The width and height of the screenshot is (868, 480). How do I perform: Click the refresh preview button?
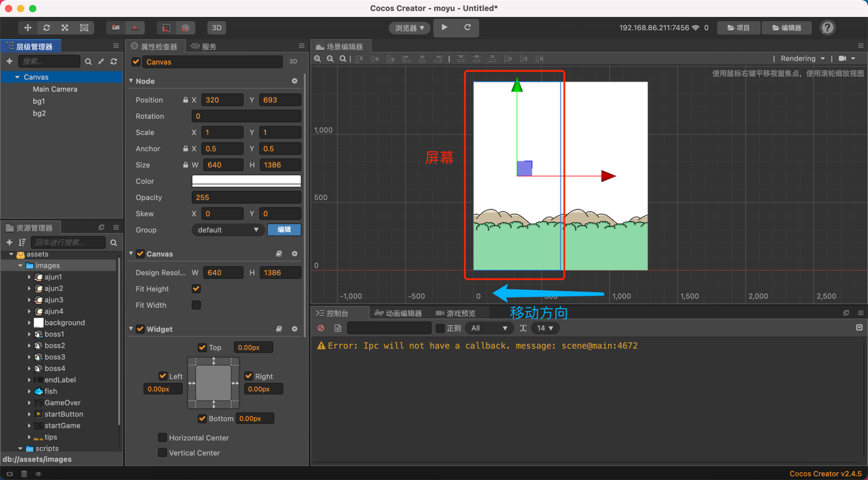pos(467,27)
